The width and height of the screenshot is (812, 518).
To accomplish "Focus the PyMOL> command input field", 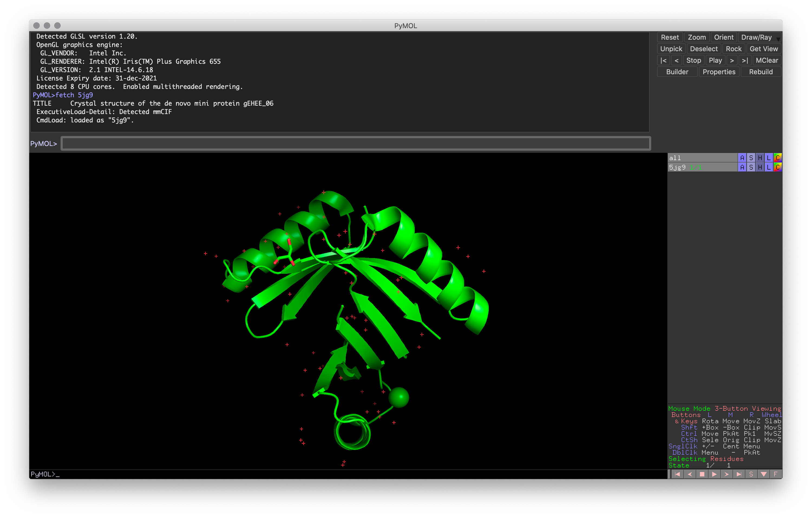I will pyautogui.click(x=356, y=143).
